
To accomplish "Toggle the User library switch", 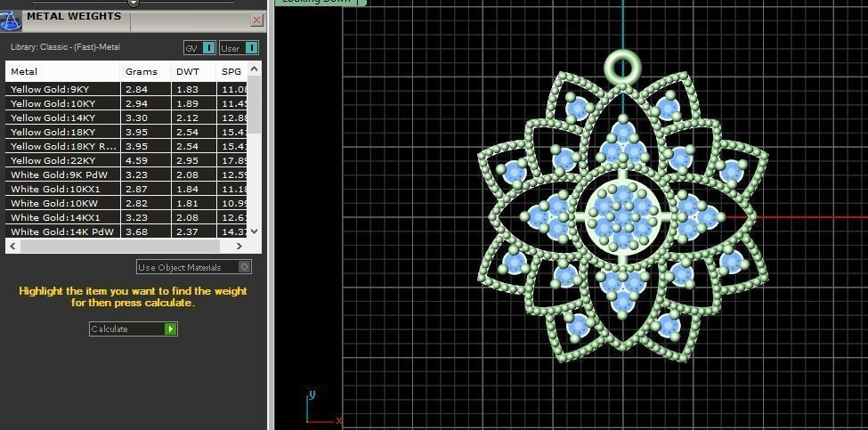I will point(239,48).
